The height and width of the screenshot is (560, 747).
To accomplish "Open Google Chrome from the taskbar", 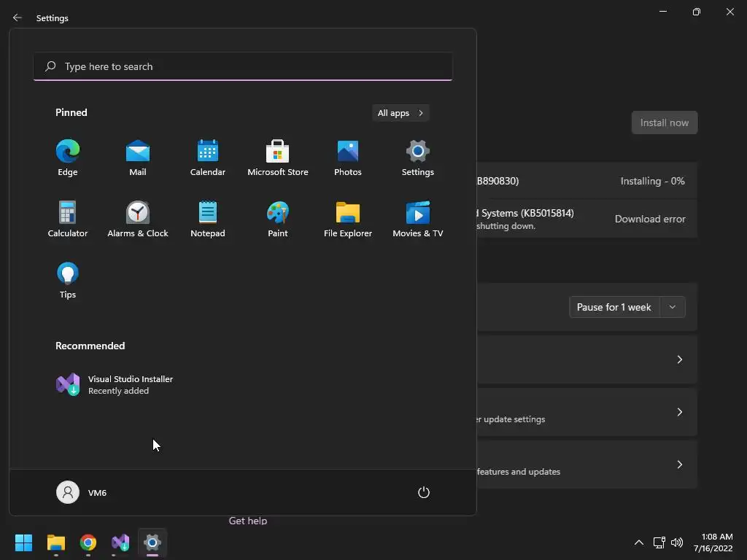I will point(88,542).
